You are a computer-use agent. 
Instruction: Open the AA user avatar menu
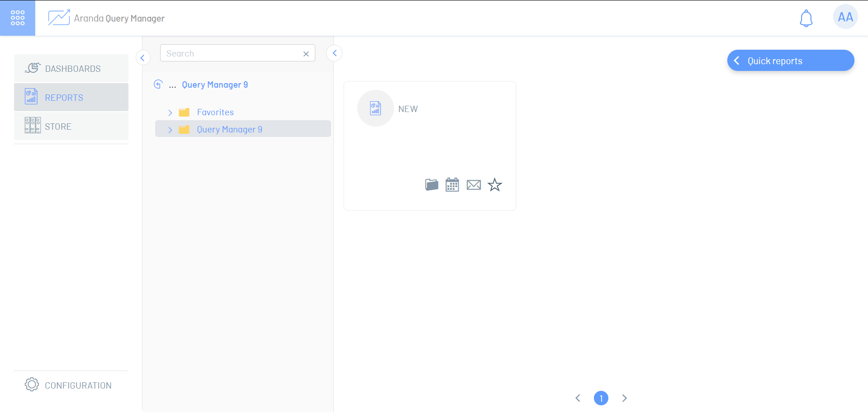point(845,17)
